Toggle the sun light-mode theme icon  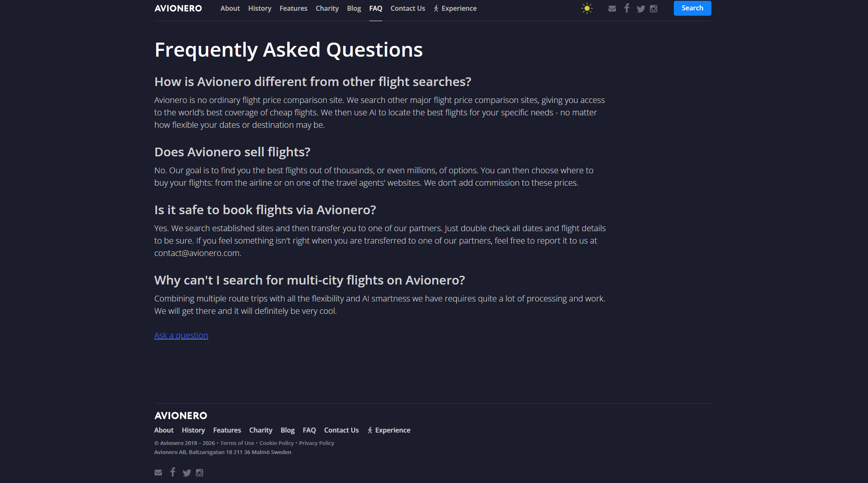click(587, 8)
